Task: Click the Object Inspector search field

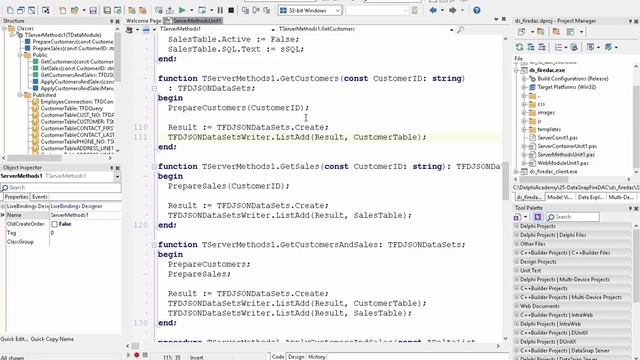Action: (x=61, y=188)
